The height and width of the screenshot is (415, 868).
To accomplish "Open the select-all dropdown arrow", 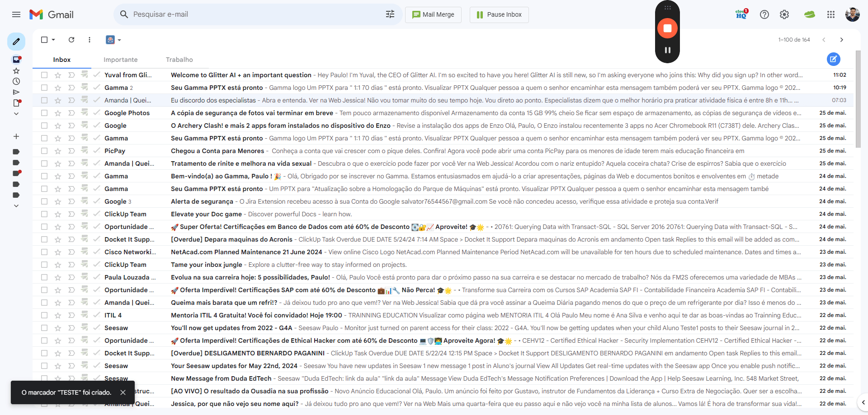I will coord(53,40).
